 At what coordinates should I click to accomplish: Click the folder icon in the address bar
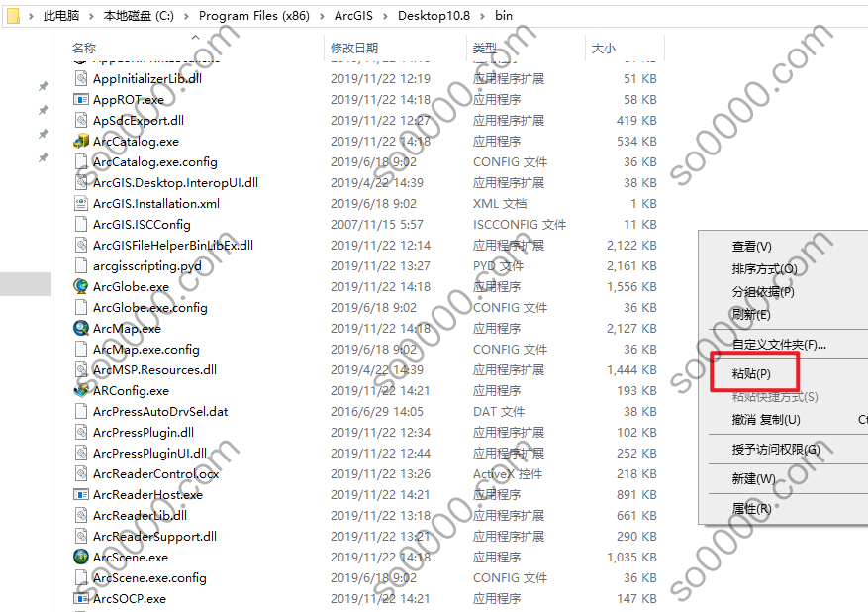(13, 16)
